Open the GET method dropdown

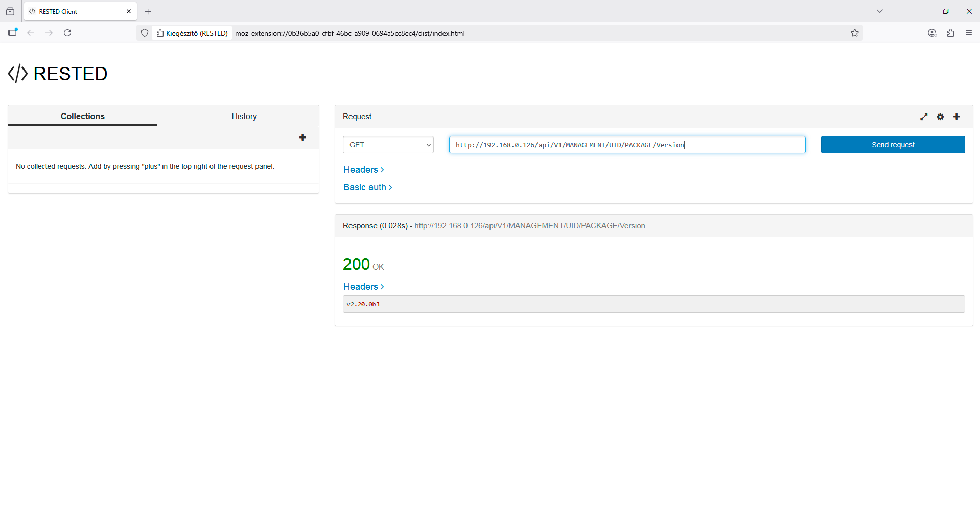(x=388, y=145)
